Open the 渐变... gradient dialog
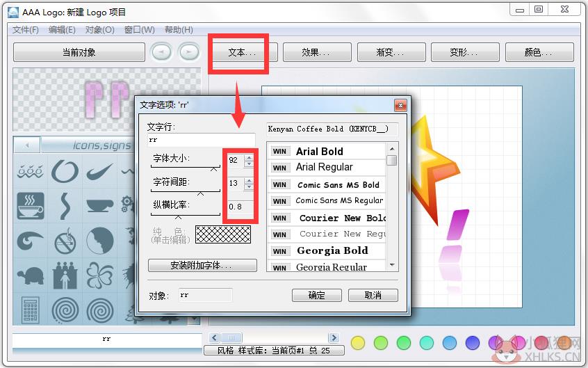 point(391,52)
